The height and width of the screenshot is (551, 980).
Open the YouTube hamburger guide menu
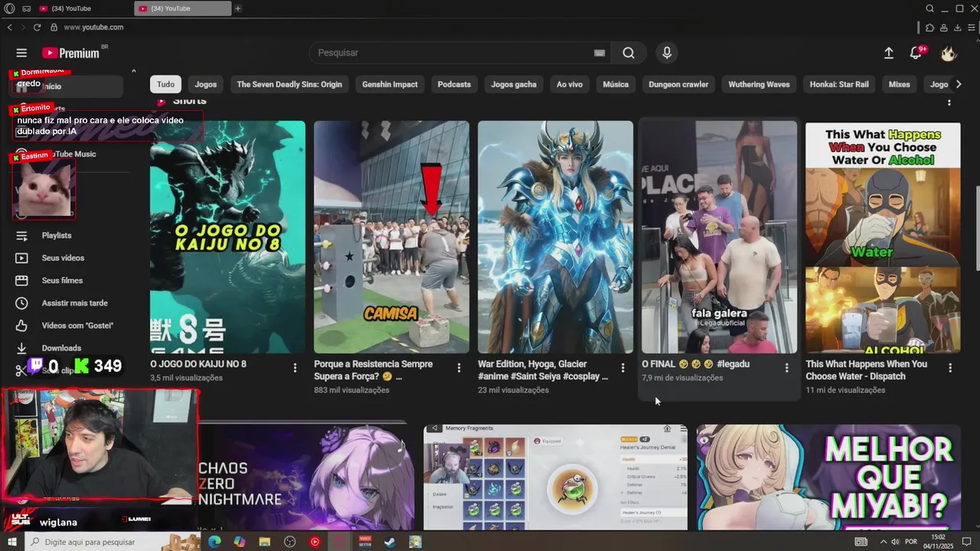[x=21, y=53]
